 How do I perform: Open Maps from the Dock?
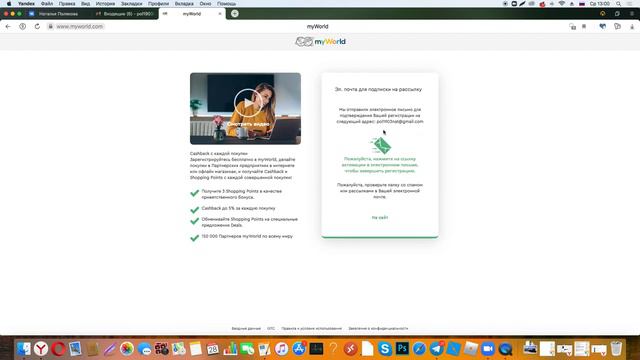[178, 349]
